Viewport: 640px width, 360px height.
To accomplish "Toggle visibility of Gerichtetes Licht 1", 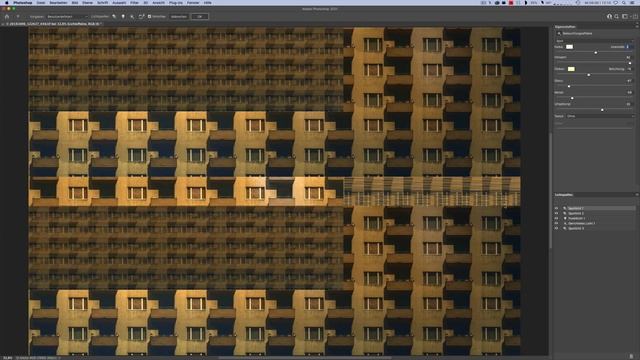I will tap(556, 223).
